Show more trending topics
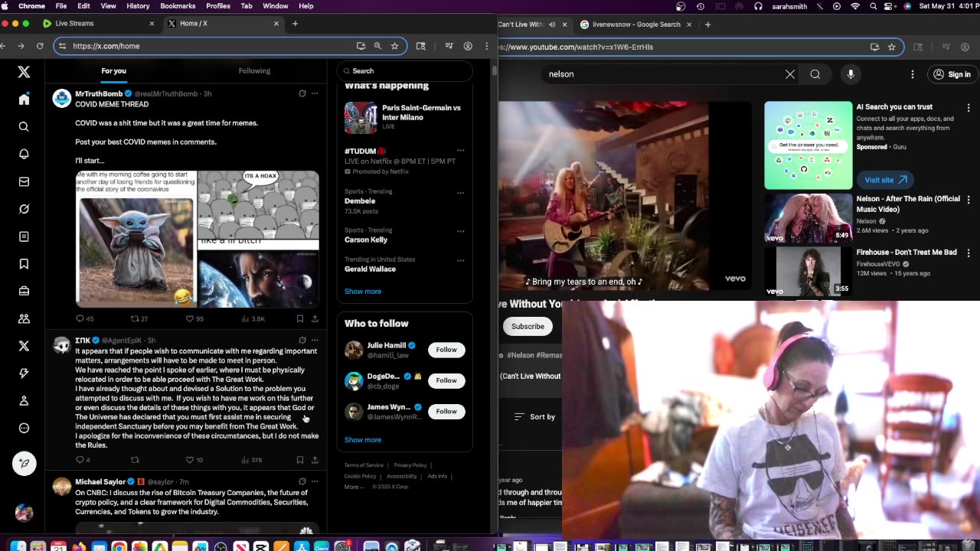Image resolution: width=980 pixels, height=551 pixels. (363, 292)
